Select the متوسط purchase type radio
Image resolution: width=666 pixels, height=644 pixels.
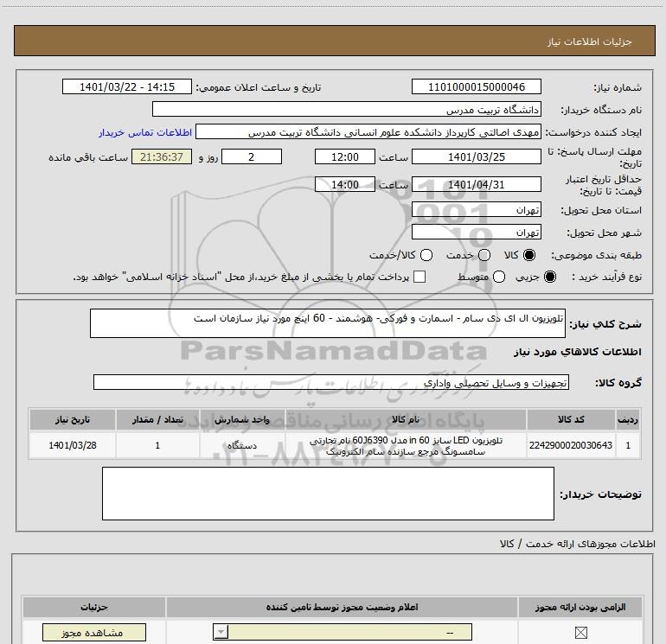(x=499, y=277)
